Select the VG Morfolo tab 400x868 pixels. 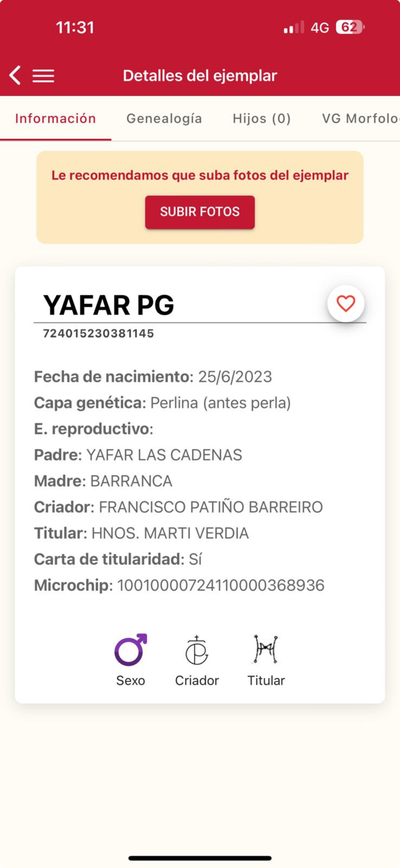pos(360,119)
